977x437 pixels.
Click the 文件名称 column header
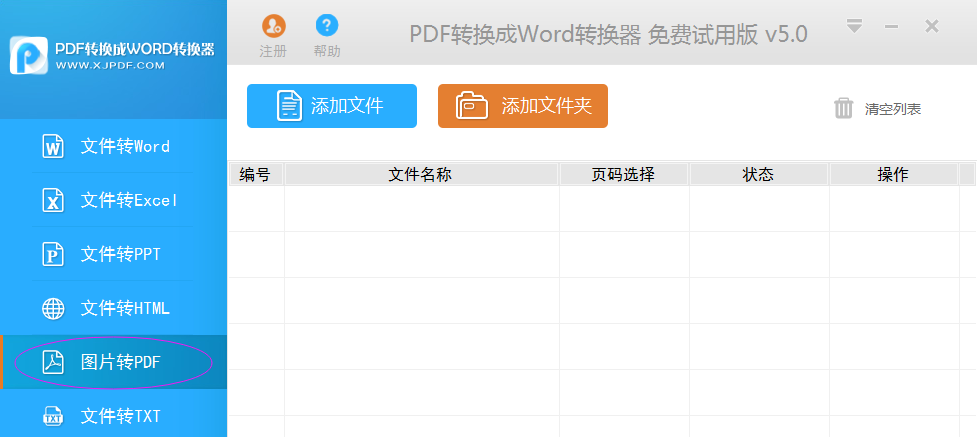[x=421, y=175]
